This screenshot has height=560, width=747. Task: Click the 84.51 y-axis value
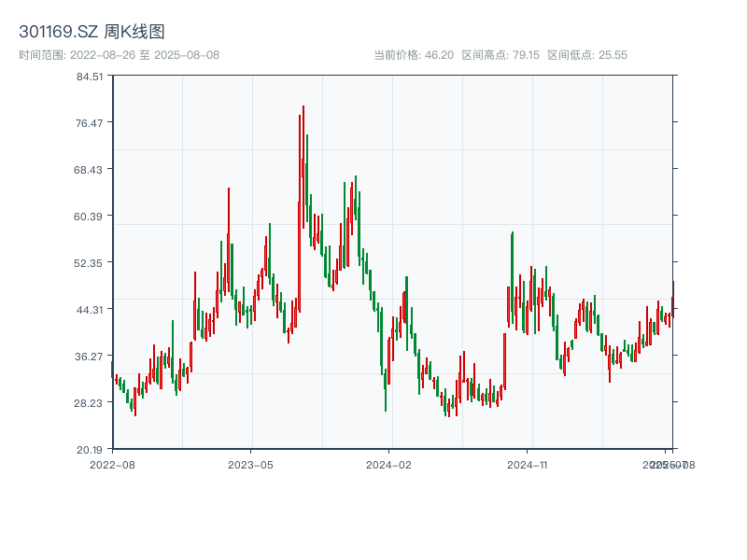coord(90,80)
